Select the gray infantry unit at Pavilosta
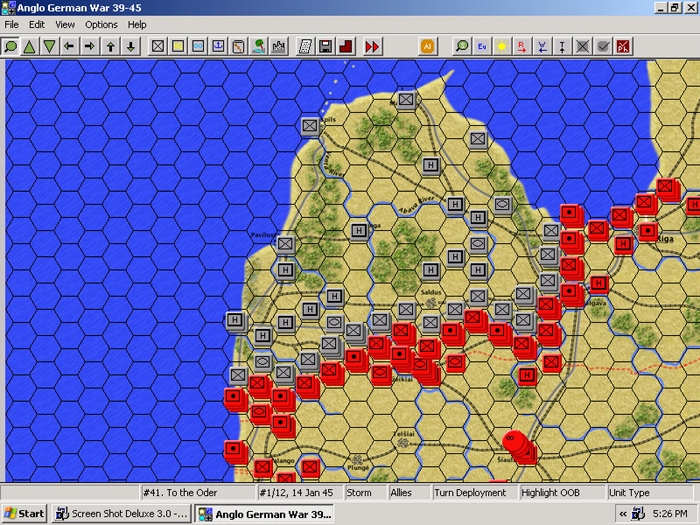Image resolution: width=700 pixels, height=525 pixels. 285,244
